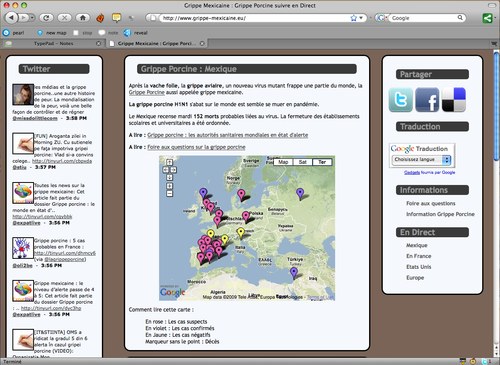This screenshot has width=500, height=365.
Task: Click the vertical page scrollbar thumb
Action: (496, 107)
